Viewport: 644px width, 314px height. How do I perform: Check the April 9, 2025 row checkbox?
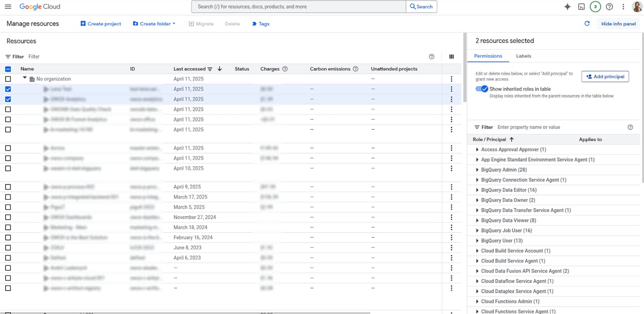pos(8,187)
